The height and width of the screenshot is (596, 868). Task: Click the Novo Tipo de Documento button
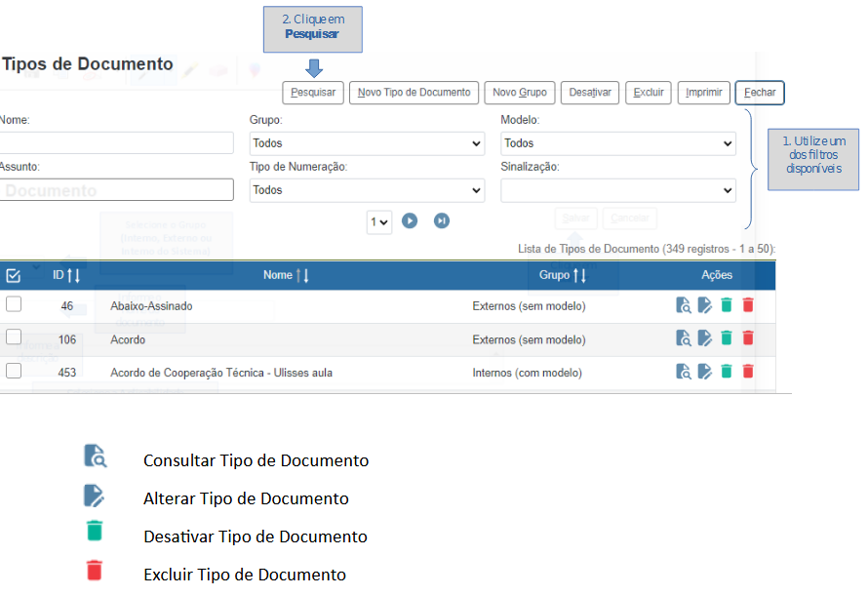click(x=414, y=93)
